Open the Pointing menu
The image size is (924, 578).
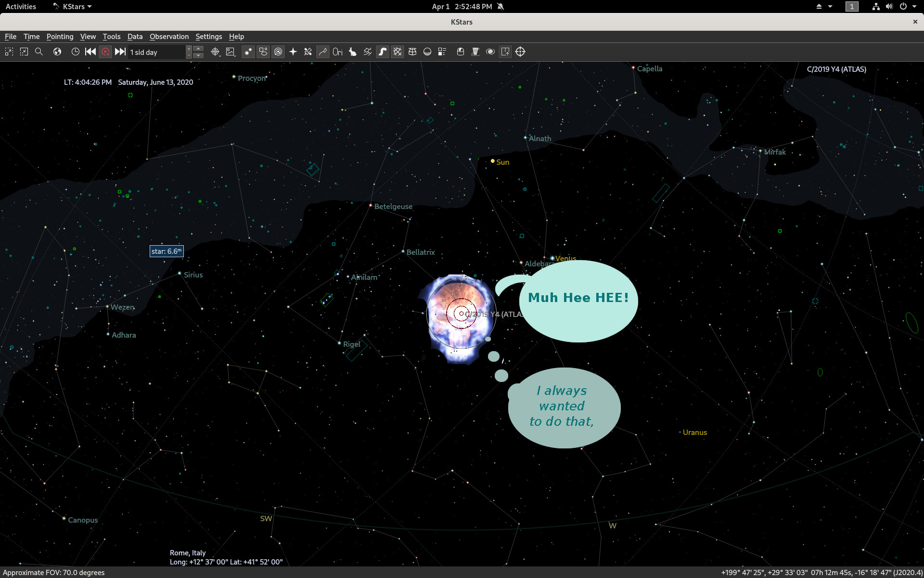pos(60,37)
